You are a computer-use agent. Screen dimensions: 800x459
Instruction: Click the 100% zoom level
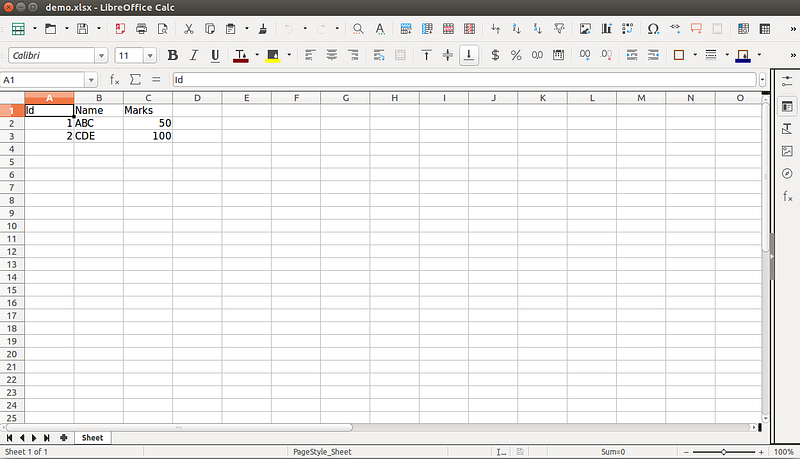pyautogui.click(x=783, y=452)
